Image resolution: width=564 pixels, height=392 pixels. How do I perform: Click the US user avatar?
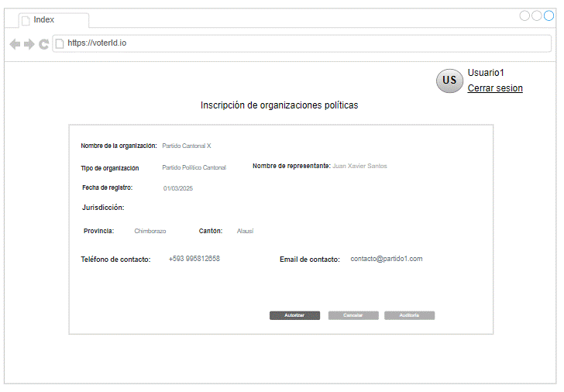click(x=449, y=81)
